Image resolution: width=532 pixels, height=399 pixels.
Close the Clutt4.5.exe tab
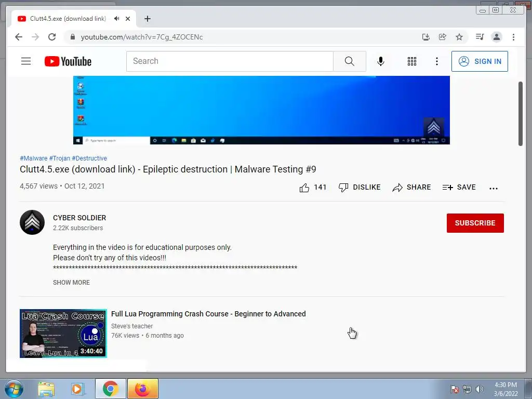(x=128, y=19)
